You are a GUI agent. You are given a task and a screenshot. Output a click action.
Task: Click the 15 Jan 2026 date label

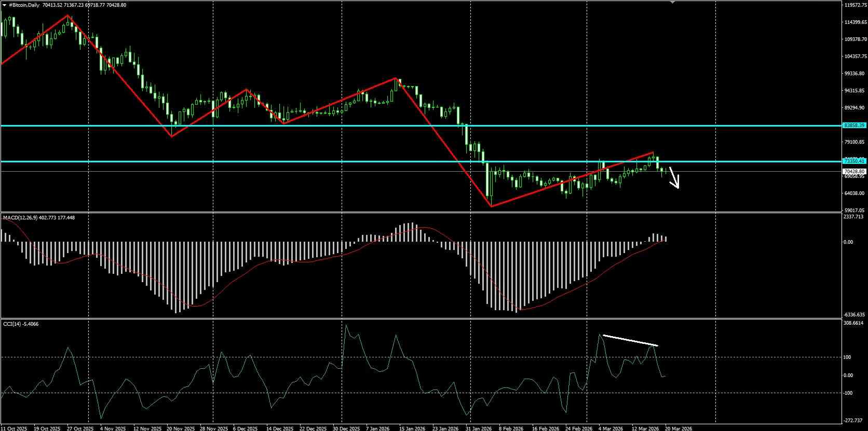[x=412, y=428]
